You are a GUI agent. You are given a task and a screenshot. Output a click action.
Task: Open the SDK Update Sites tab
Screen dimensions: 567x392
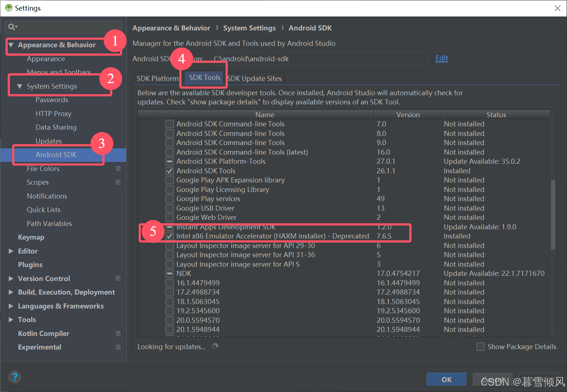[255, 78]
